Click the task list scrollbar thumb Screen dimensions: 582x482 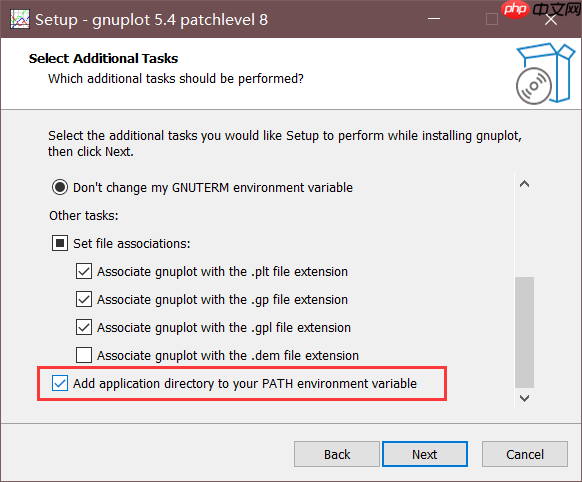click(524, 332)
